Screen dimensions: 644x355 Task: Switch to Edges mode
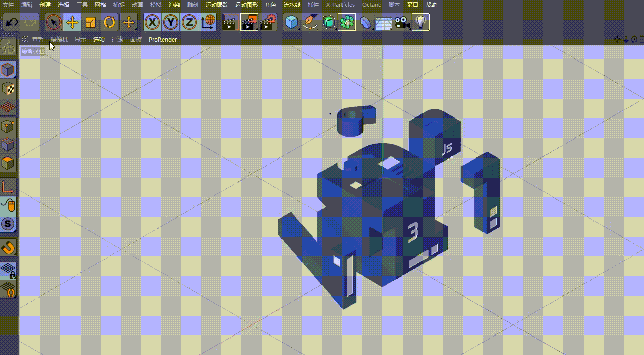[x=8, y=145]
